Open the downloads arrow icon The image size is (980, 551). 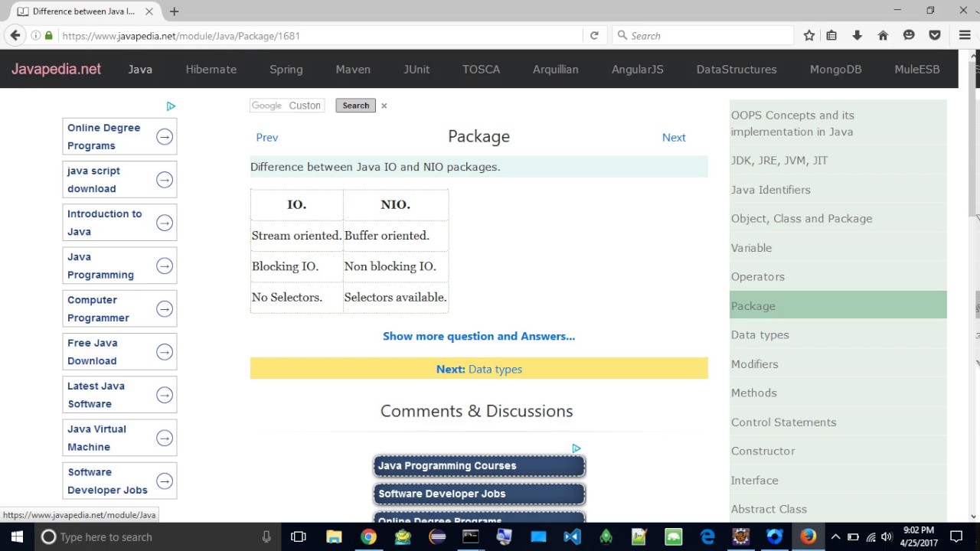[x=857, y=35]
